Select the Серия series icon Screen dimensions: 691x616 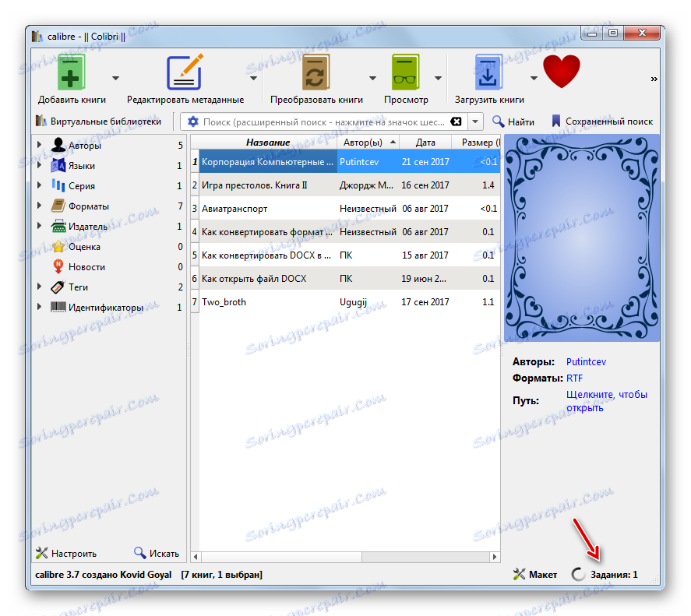tap(58, 185)
